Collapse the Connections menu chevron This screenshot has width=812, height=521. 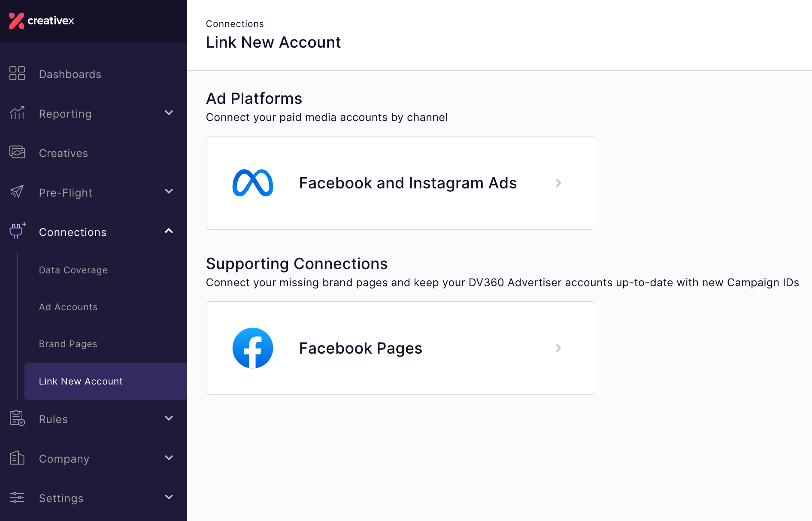(x=169, y=231)
